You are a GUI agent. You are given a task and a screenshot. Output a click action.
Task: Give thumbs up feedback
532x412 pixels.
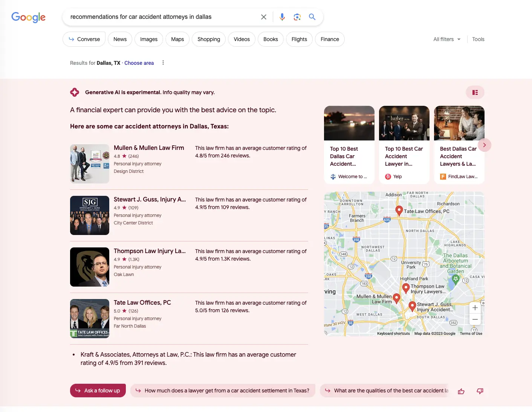(x=461, y=391)
